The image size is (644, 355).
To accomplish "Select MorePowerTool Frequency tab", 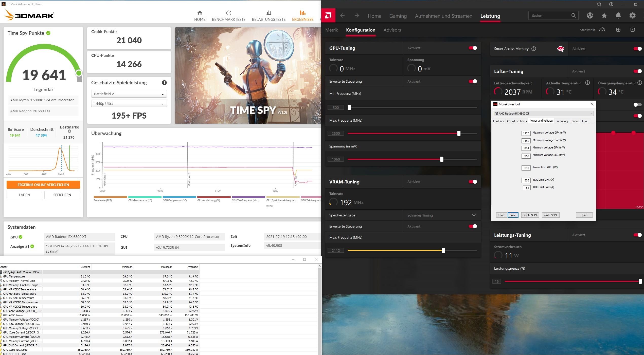I will pos(562,121).
